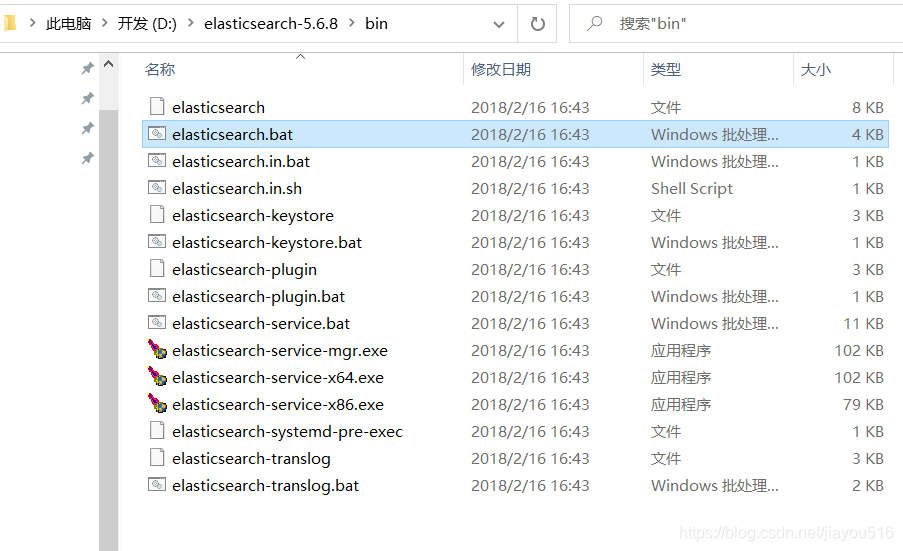Click the first pin icon in navigation pane
Screen dimensions: 903x551
point(88,69)
